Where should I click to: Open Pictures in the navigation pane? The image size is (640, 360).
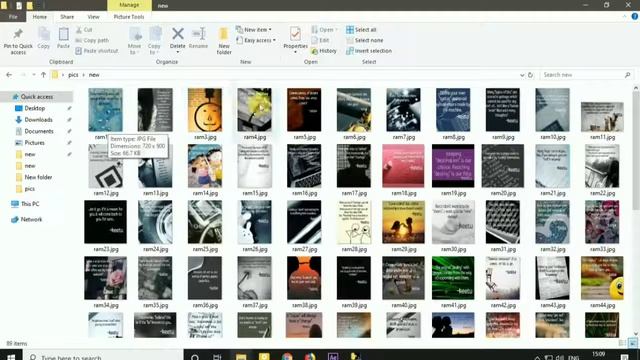pos(35,143)
